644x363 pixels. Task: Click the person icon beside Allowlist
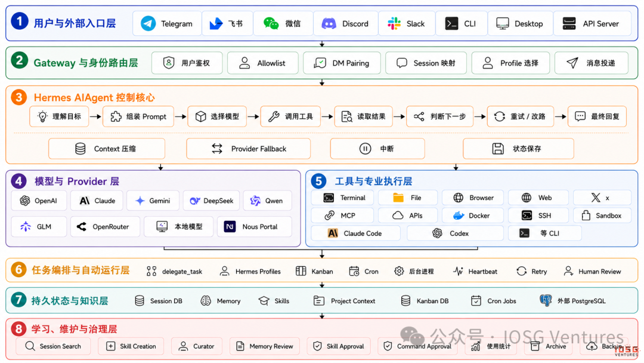click(x=244, y=63)
